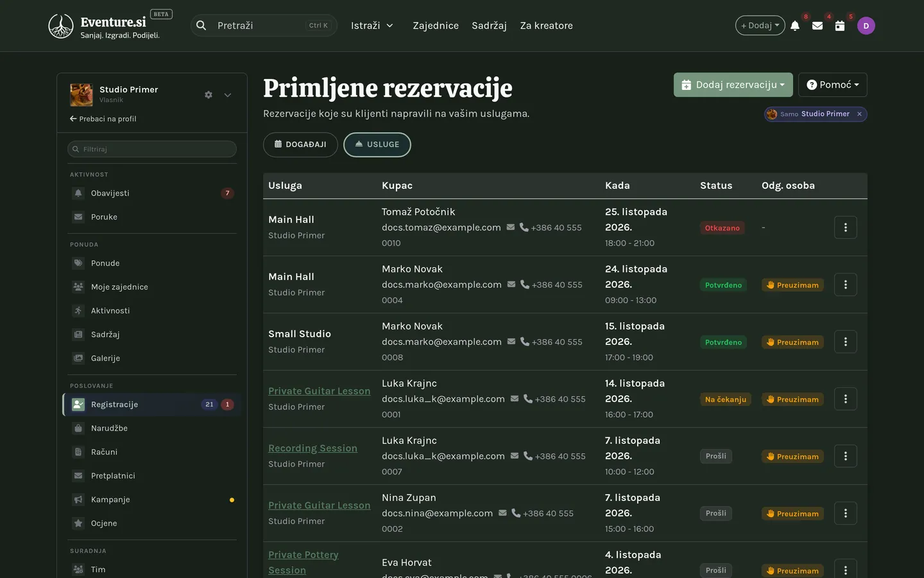
Task: Open the Recording Session link
Action: click(312, 448)
